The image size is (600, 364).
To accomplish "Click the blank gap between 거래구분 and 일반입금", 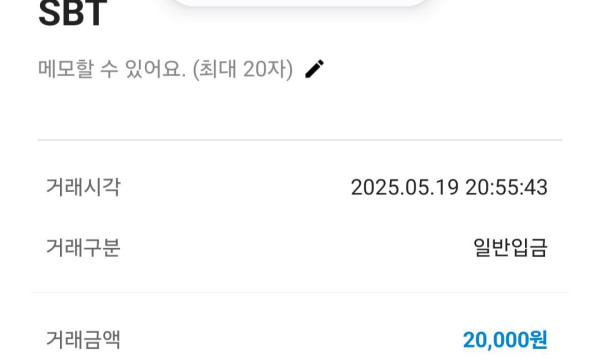I will tap(297, 247).
